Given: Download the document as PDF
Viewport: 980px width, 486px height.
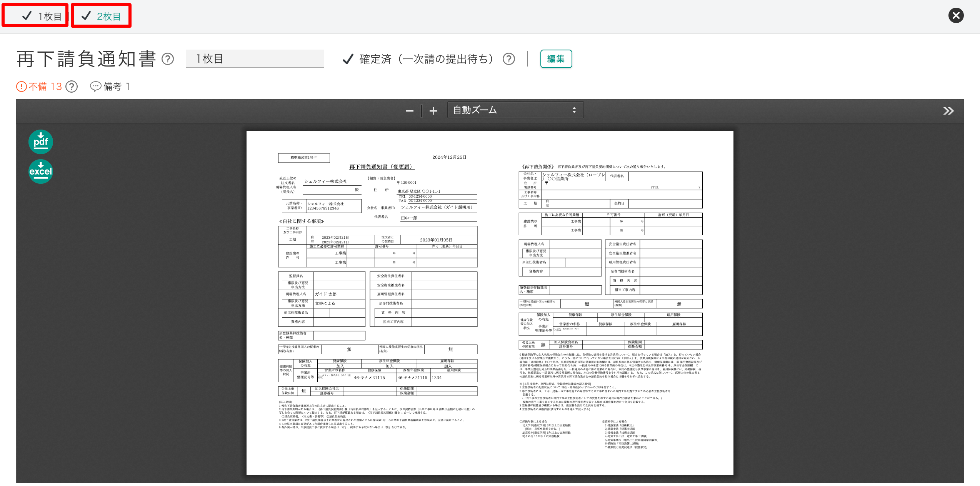Looking at the screenshot, I should click(x=41, y=142).
